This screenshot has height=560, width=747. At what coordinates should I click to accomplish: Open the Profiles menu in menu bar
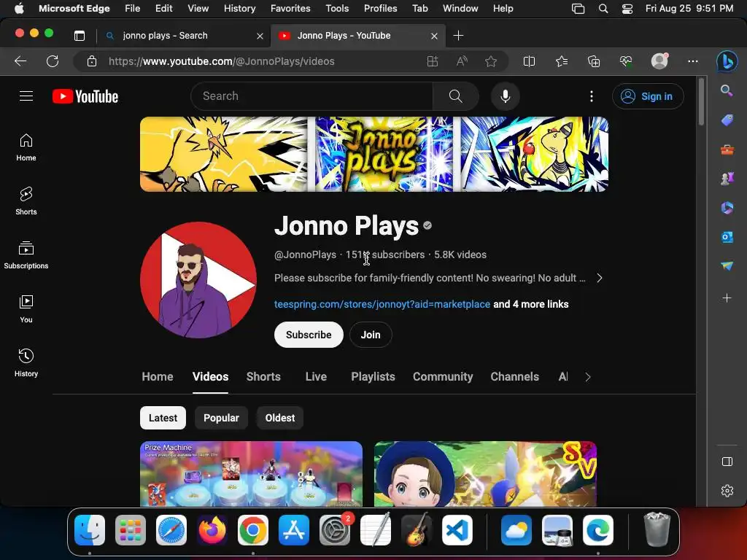point(380,9)
